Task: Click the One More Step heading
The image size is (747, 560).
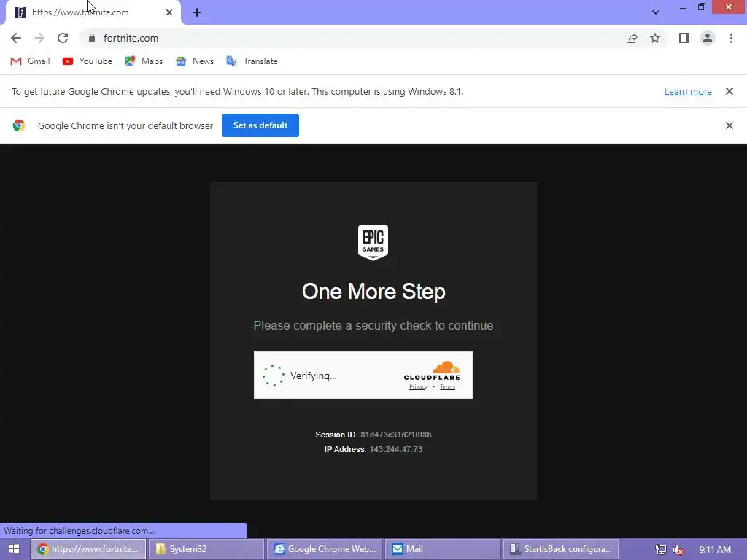Action: coord(373,292)
